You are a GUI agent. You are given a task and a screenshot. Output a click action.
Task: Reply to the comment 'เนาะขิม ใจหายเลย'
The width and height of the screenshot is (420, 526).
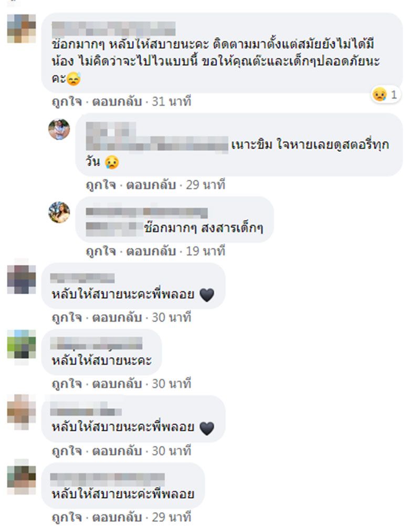pyautogui.click(x=151, y=185)
